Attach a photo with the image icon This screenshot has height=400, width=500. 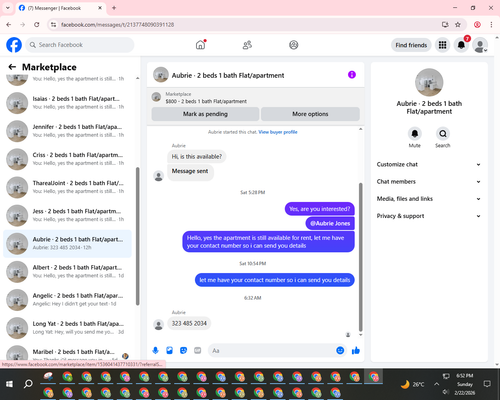click(x=169, y=350)
